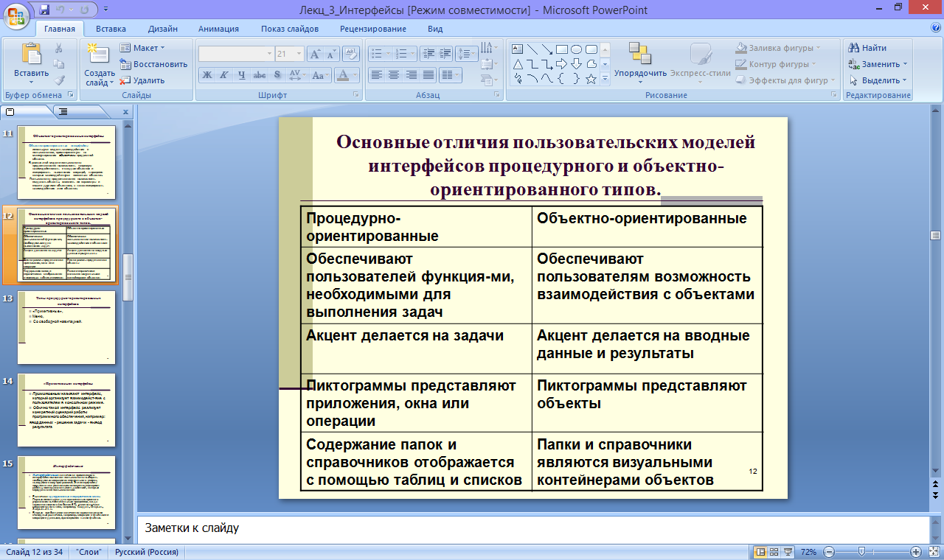Select slide 13 thumbnail
The height and width of the screenshot is (560, 944).
(x=66, y=328)
